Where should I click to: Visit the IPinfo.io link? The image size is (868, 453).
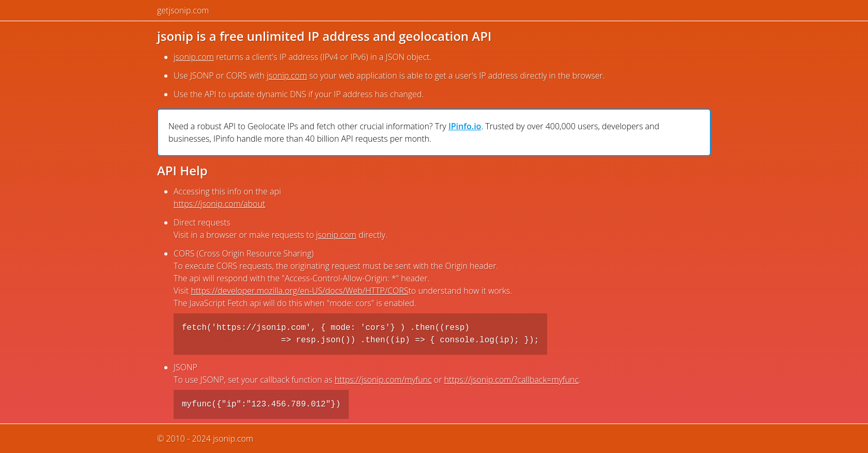[x=464, y=126]
